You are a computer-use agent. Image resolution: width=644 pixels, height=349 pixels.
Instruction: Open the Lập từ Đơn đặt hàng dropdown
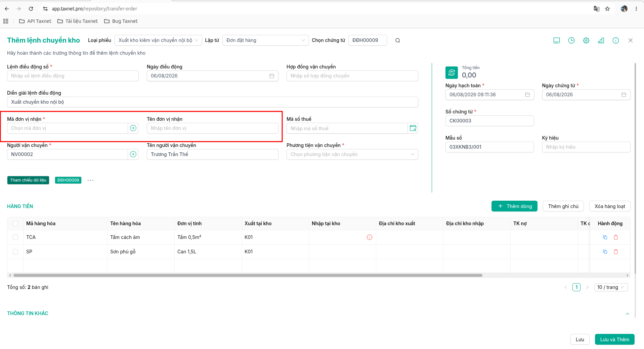[x=265, y=40]
